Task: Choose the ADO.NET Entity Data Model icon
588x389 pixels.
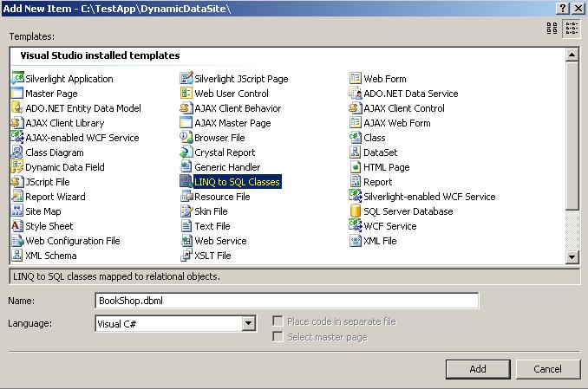Action: click(x=17, y=108)
